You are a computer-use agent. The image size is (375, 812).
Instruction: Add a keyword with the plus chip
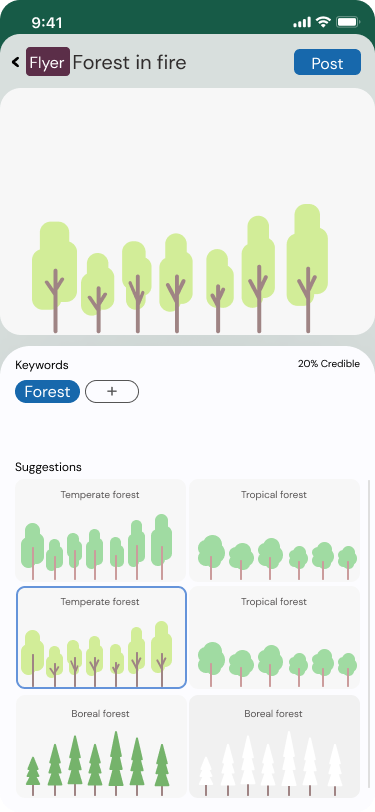(x=112, y=392)
